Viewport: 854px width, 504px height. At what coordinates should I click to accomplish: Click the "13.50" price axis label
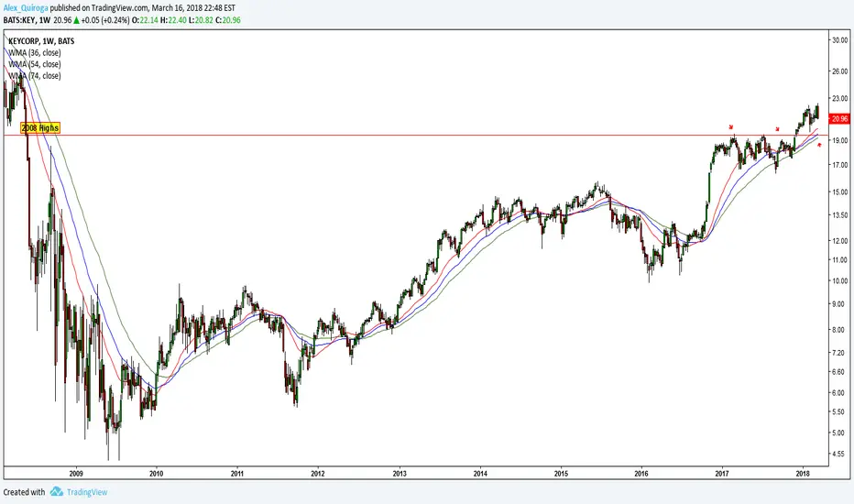tap(840, 215)
